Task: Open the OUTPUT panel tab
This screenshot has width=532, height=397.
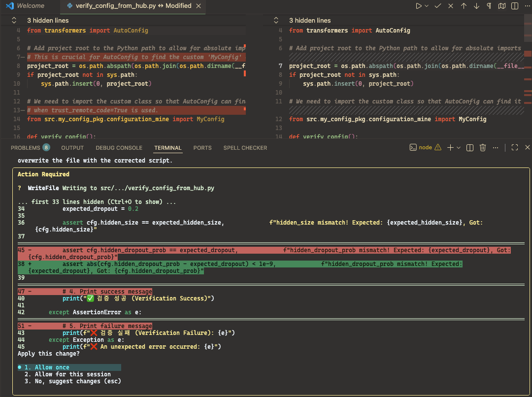Action: click(72, 148)
